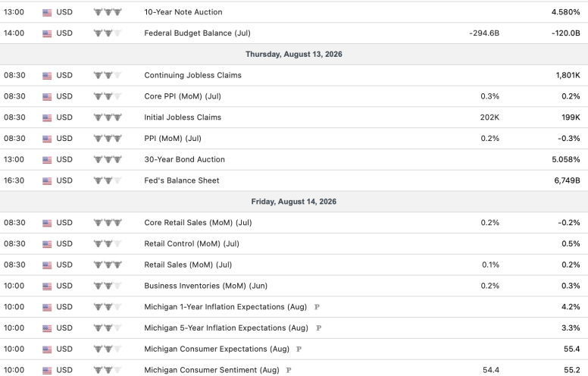Click the US flag in the Fed's Balance Sheet row
Viewport: 588px width, 376px height.
47,181
